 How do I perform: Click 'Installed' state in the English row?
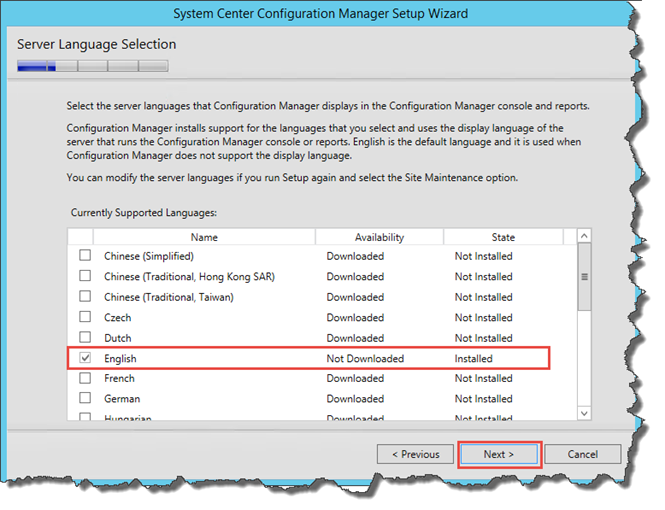(474, 359)
